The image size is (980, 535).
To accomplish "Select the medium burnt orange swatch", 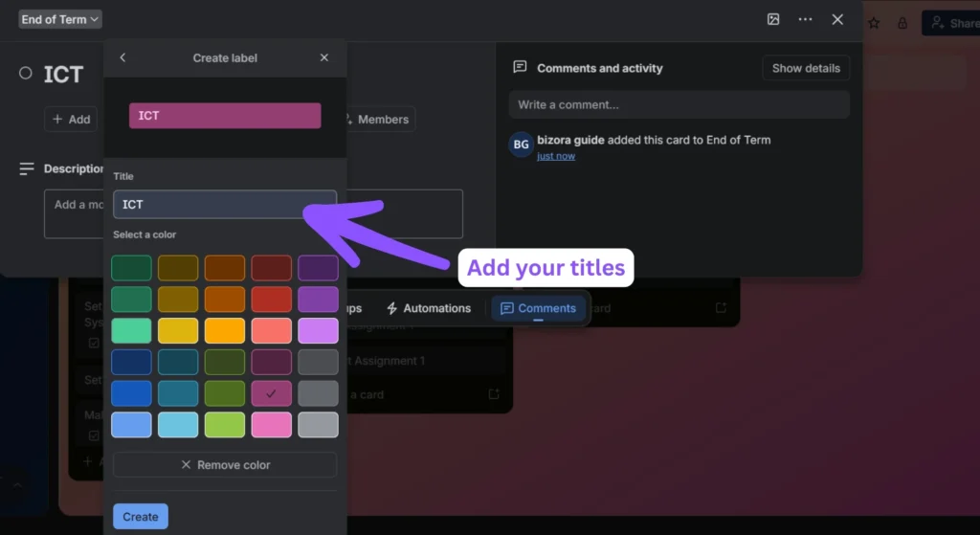I will point(224,300).
